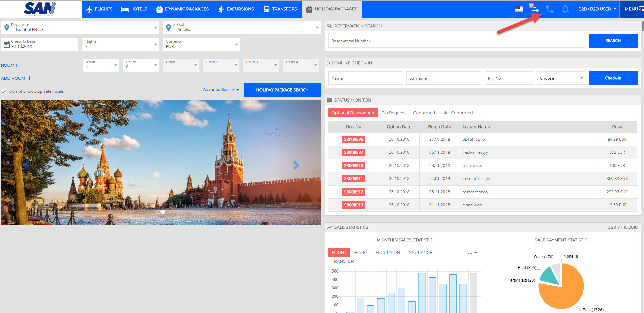Open the notifications bell icon
Viewport: 644px width, 313px height.
click(x=565, y=9)
